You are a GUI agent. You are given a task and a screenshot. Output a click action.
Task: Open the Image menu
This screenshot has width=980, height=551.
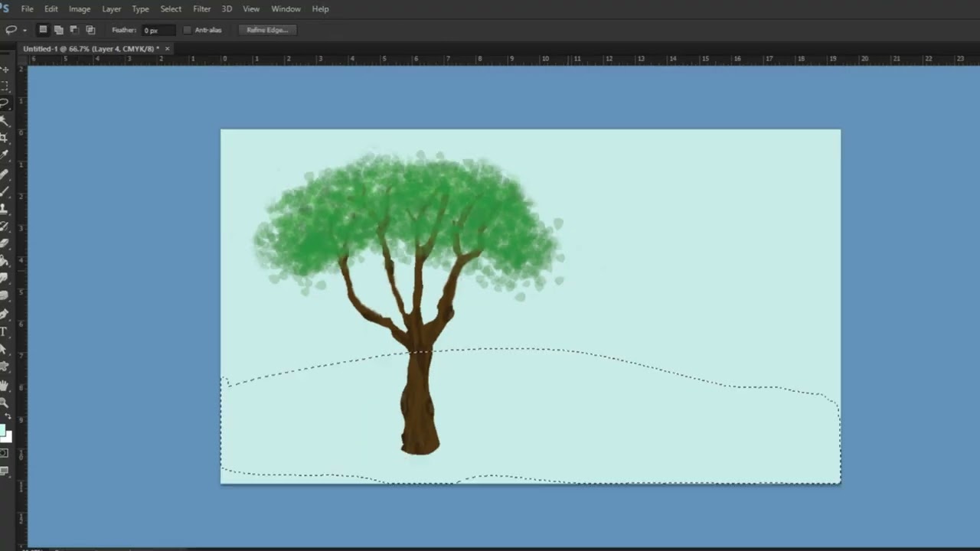point(80,9)
